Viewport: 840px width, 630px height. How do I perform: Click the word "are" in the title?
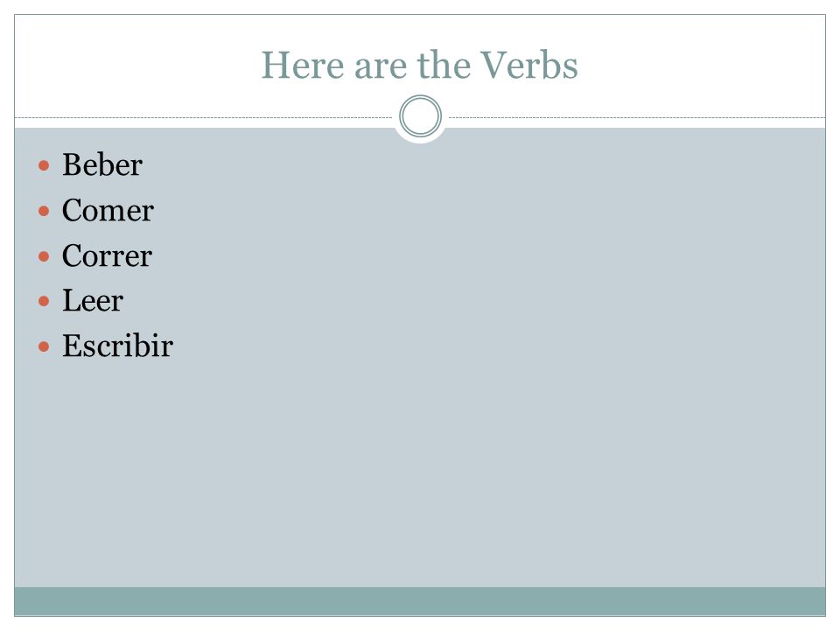click(381, 67)
